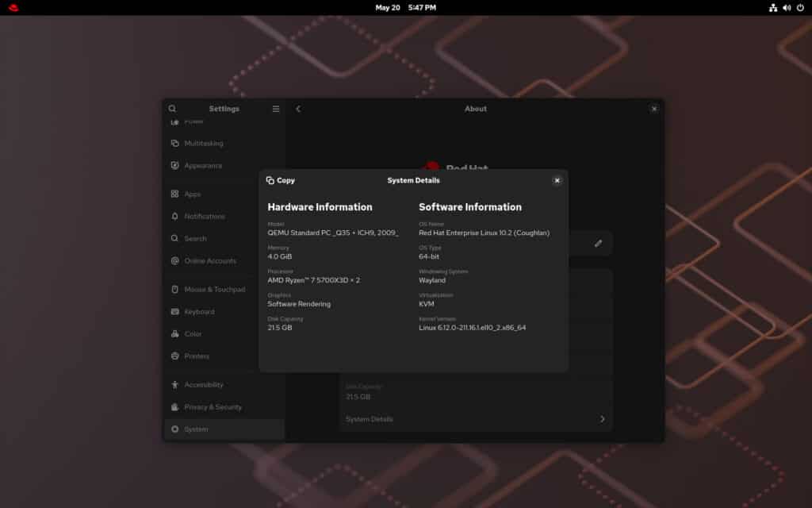Image resolution: width=812 pixels, height=508 pixels.
Task: Click the Apps grid icon
Action: pyautogui.click(x=175, y=194)
